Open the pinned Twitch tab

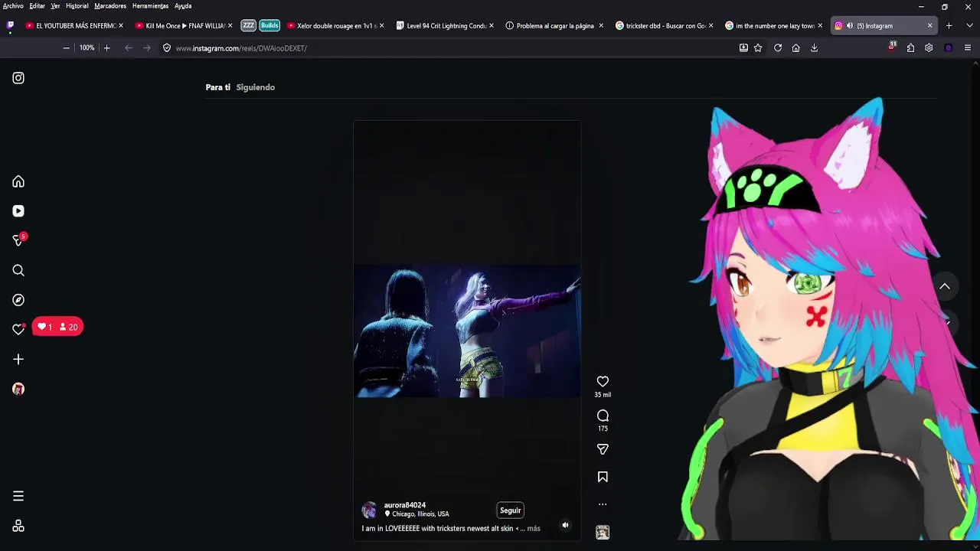coord(10,25)
